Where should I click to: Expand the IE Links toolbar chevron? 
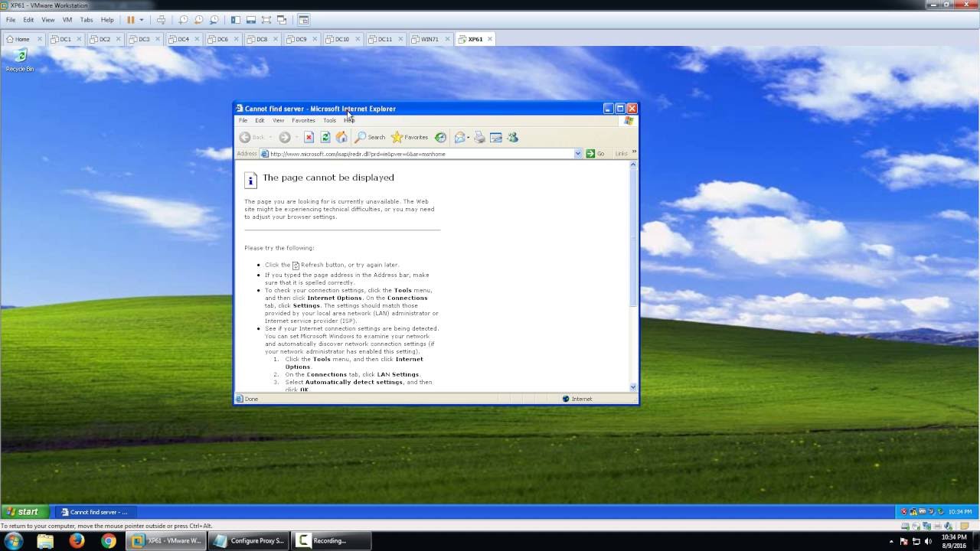coord(634,153)
